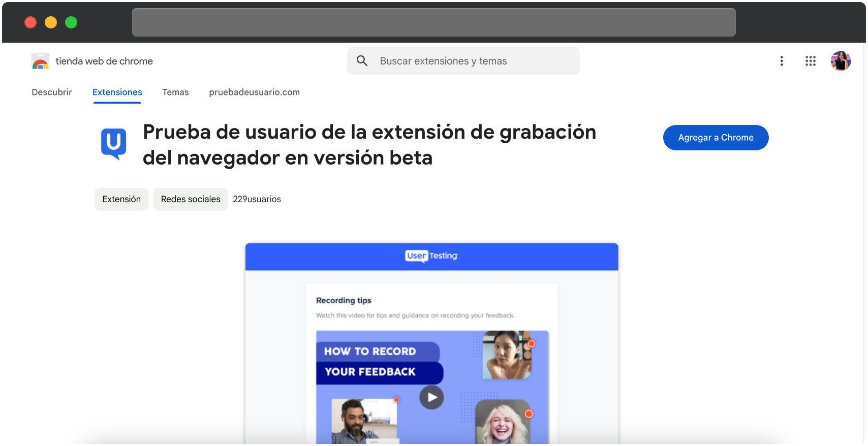868x446 pixels.
Task: Click the Redes sociales category chip
Action: pyautogui.click(x=191, y=199)
